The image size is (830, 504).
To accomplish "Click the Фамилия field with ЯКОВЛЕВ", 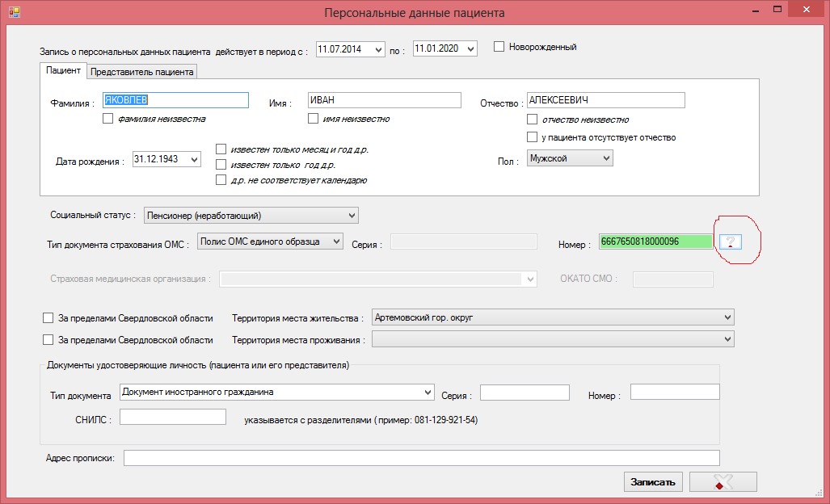I will pyautogui.click(x=175, y=100).
